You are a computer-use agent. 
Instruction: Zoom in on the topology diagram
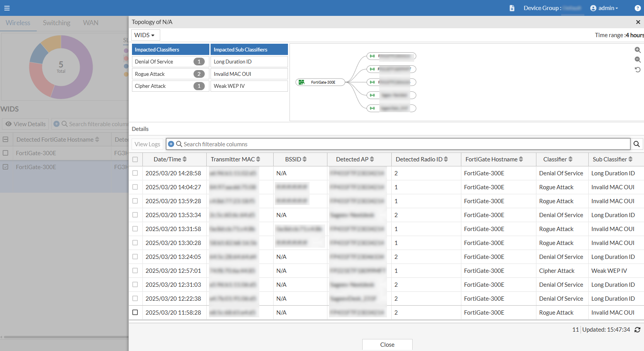[x=637, y=50]
